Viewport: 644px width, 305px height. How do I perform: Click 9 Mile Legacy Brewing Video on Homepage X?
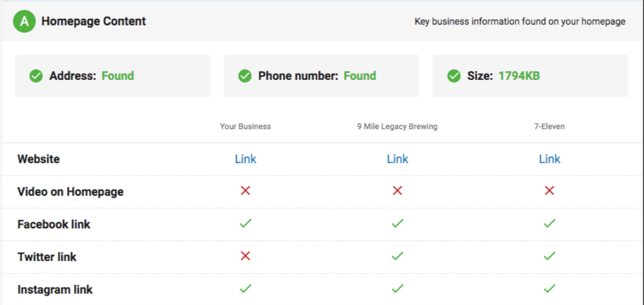pyautogui.click(x=397, y=190)
